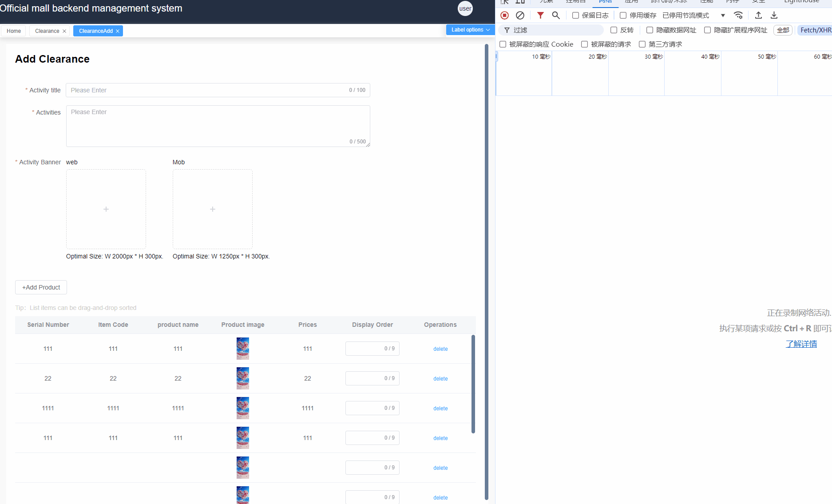Click the plus in the web banner upload box
The image size is (832, 504).
[x=106, y=209]
